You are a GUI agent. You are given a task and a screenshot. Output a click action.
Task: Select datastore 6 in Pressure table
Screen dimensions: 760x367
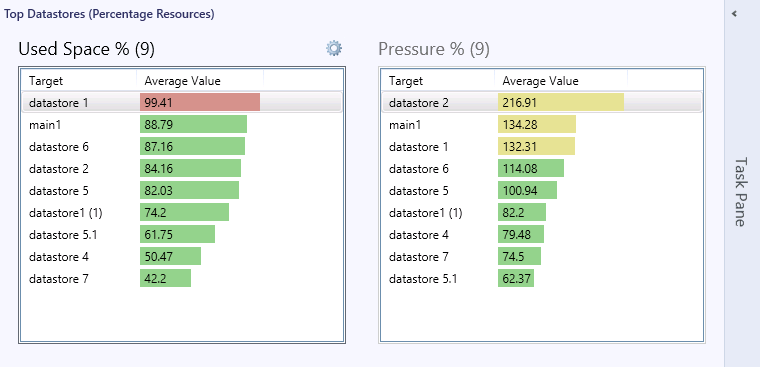[542, 169]
